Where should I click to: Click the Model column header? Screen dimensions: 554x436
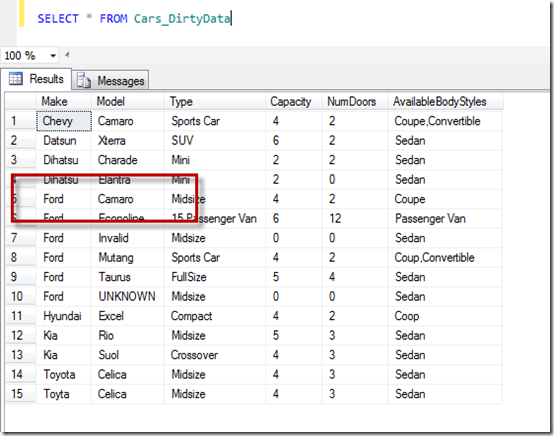click(128, 102)
